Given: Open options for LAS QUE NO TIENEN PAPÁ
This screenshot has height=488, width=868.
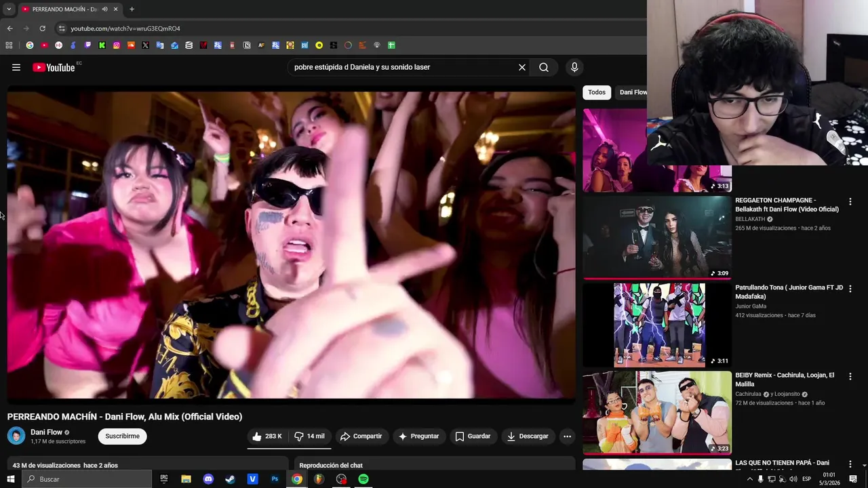Looking at the screenshot, I should pos(850,464).
